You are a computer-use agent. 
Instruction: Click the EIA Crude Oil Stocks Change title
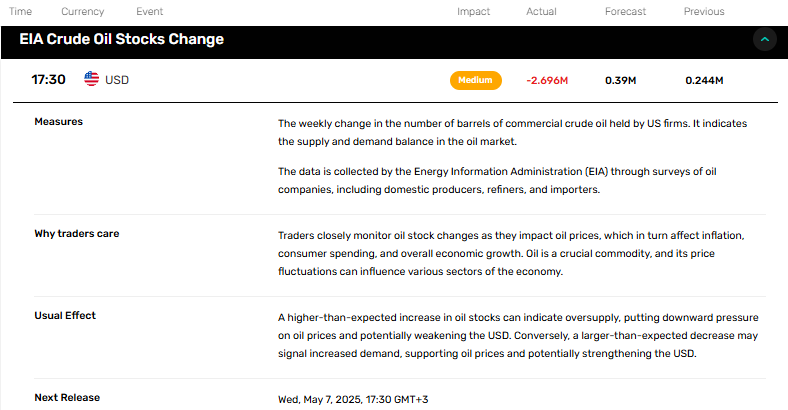[x=122, y=39]
